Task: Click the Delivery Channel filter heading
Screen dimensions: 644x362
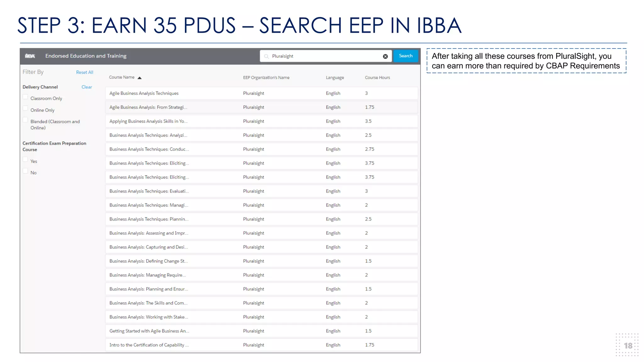Action: pyautogui.click(x=40, y=87)
